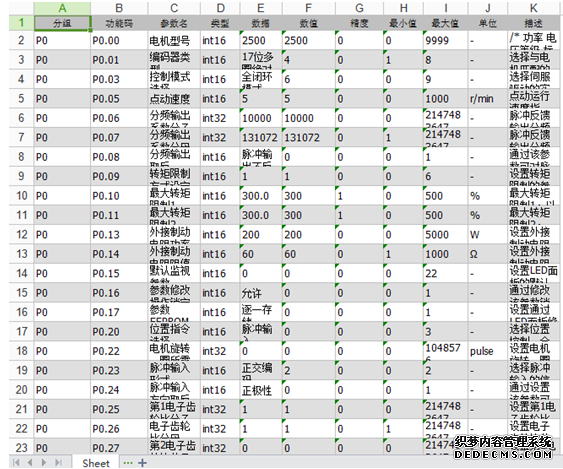Open more sheets ellipsis button
Viewport: 563px width, 469px height.
(127, 463)
